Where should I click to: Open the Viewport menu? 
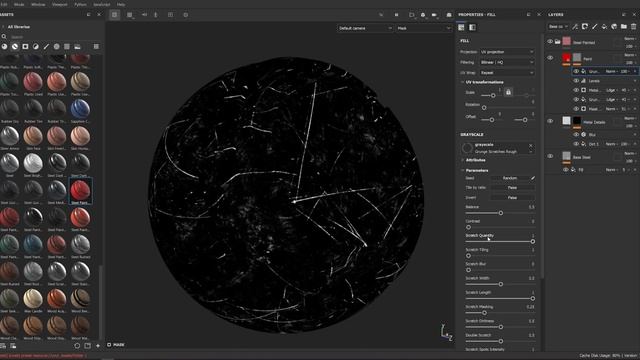(60, 4)
